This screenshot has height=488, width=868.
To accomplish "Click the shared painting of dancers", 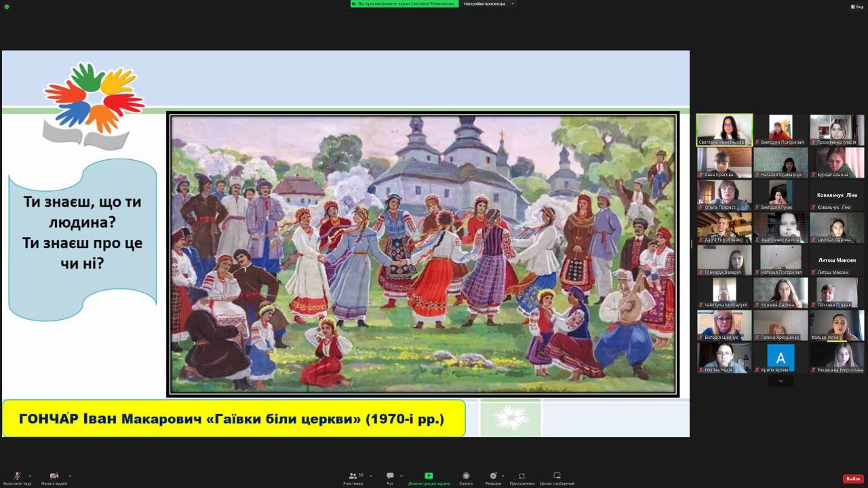I will (423, 254).
